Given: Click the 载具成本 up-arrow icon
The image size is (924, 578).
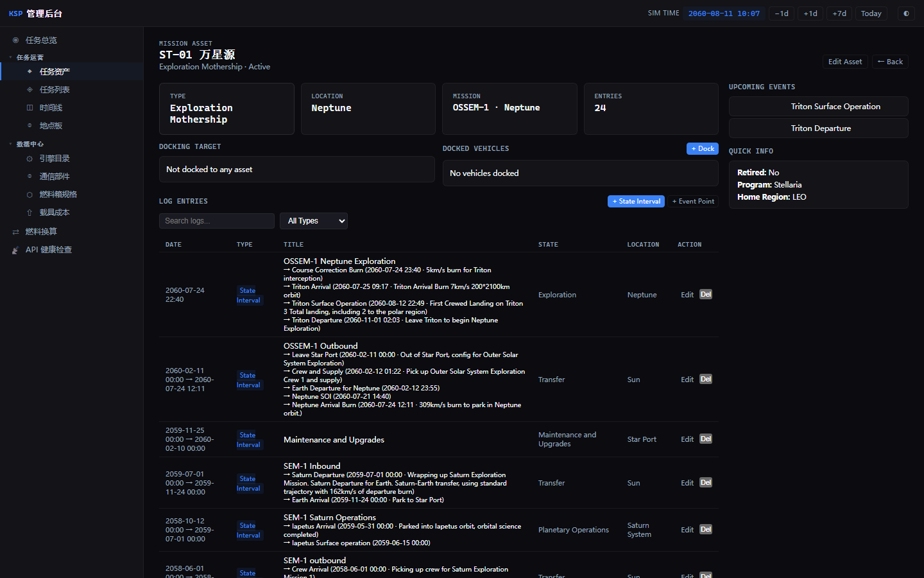Looking at the screenshot, I should (x=30, y=213).
